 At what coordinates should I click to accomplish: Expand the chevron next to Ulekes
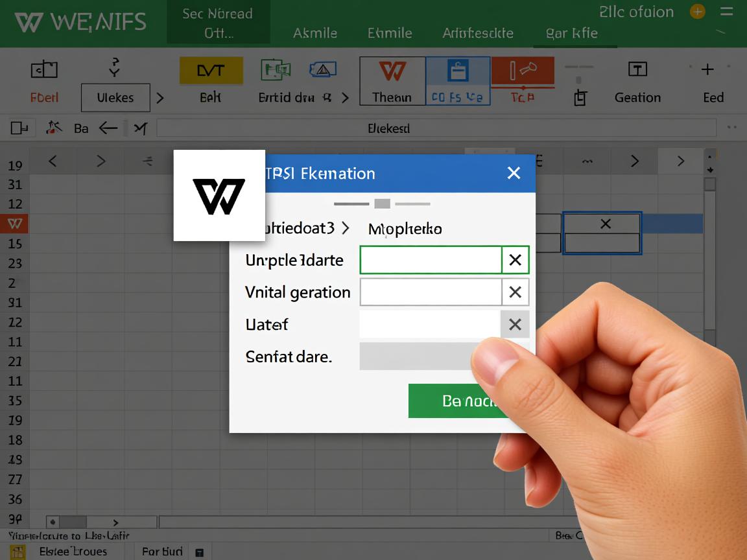pyautogui.click(x=160, y=98)
